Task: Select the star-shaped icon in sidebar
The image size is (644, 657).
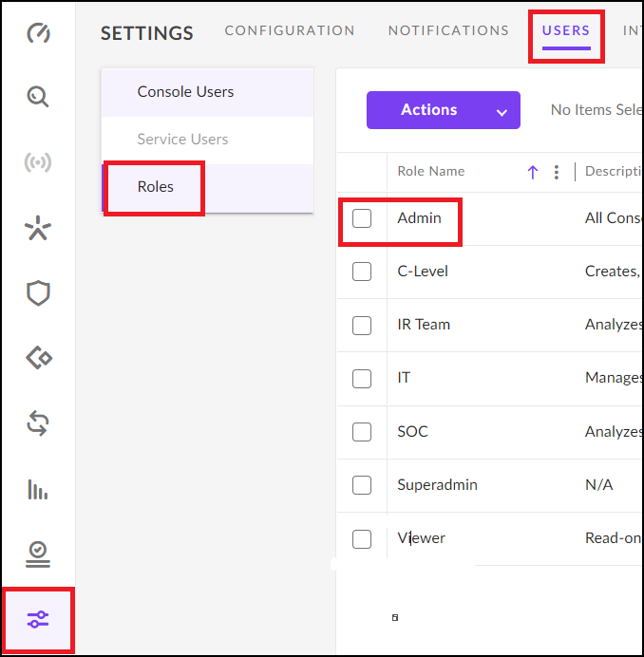Action: click(38, 228)
